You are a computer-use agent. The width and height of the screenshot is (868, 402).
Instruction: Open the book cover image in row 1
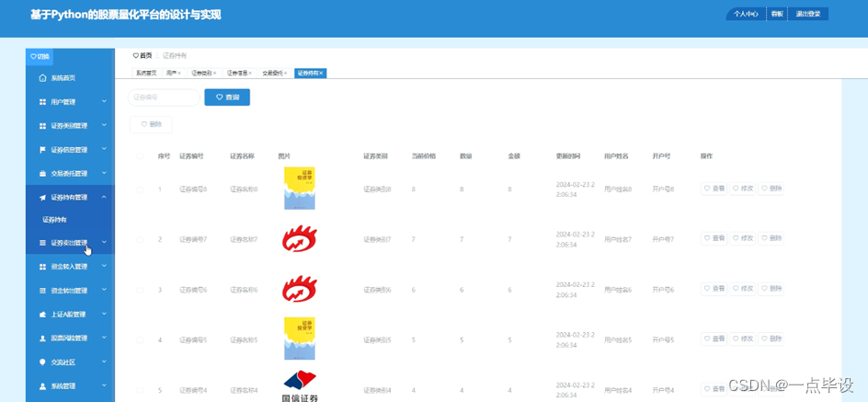click(x=300, y=189)
